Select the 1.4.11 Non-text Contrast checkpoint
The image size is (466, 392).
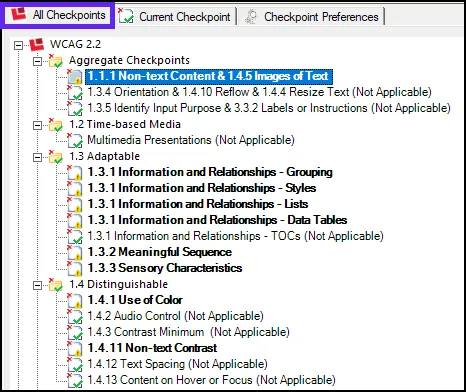pyautogui.click(x=152, y=348)
